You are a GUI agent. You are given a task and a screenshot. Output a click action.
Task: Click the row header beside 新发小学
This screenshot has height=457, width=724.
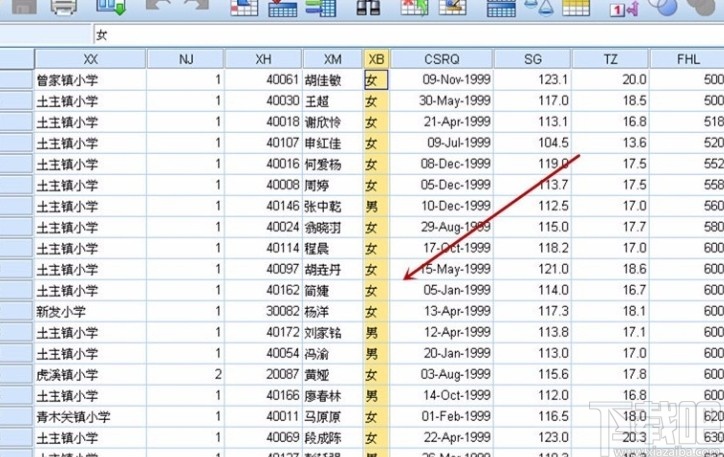click(x=17, y=312)
